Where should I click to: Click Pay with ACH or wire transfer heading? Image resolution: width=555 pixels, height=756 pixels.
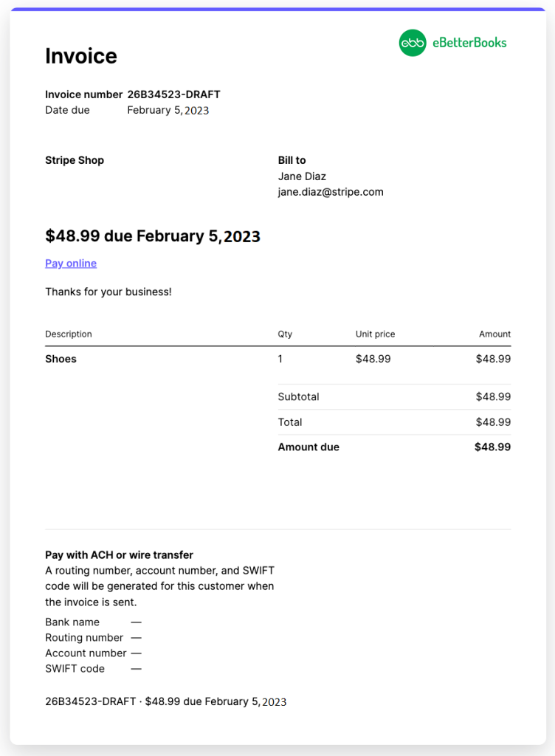(119, 555)
